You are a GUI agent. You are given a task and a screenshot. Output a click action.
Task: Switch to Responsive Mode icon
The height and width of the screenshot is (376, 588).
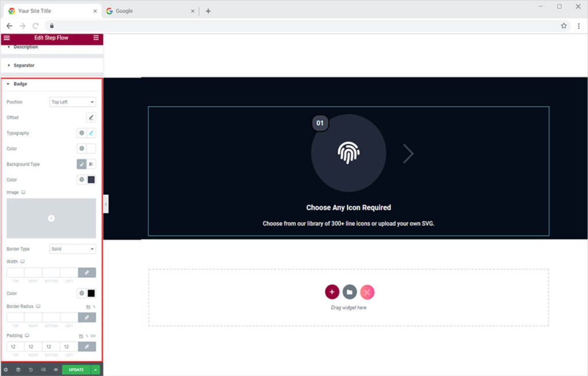(x=43, y=370)
